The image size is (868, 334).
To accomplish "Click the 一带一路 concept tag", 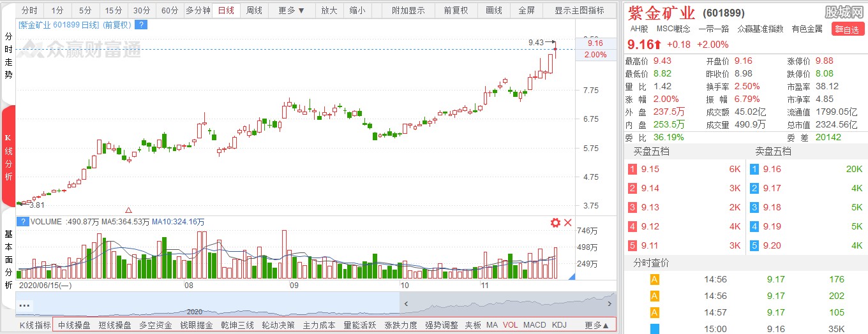I will point(714,29).
